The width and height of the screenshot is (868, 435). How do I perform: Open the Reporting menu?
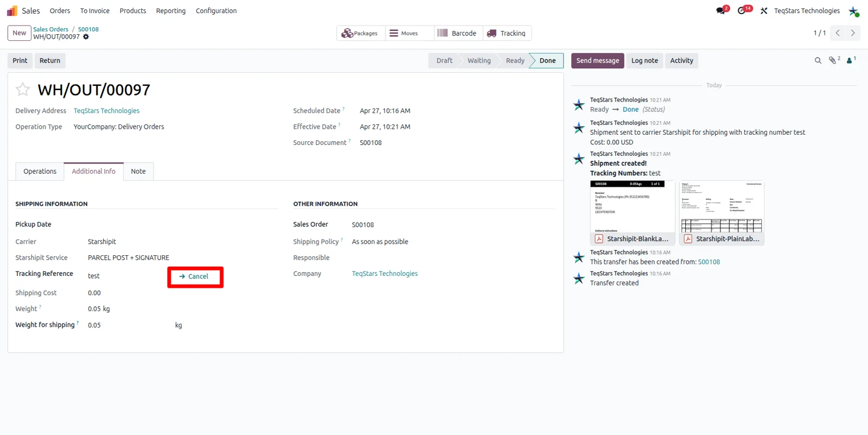pyautogui.click(x=171, y=11)
